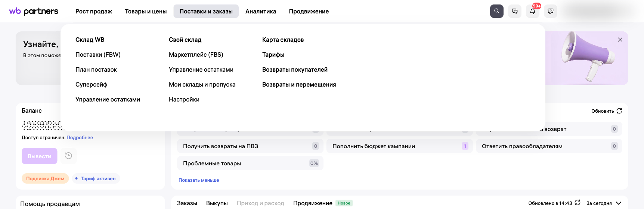644x209 pixels.
Task: Follow the Подробнее link
Action: [x=80, y=137]
